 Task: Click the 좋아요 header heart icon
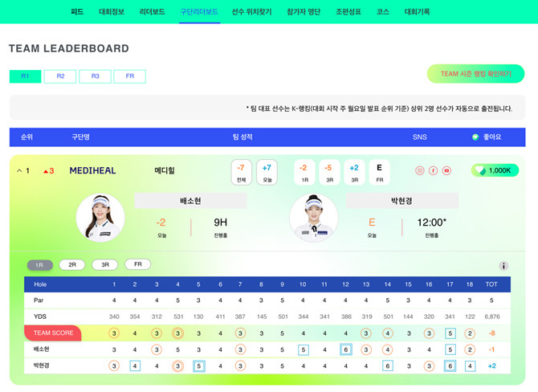pos(475,137)
